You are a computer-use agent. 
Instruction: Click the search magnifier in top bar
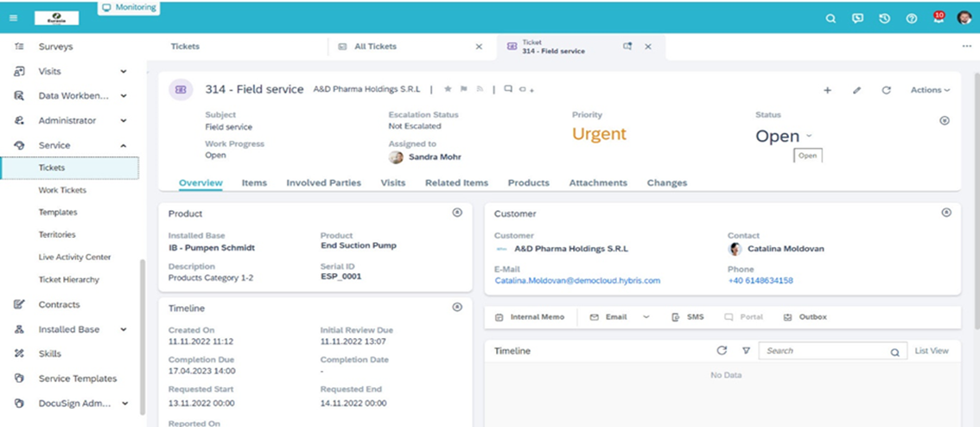point(830,19)
